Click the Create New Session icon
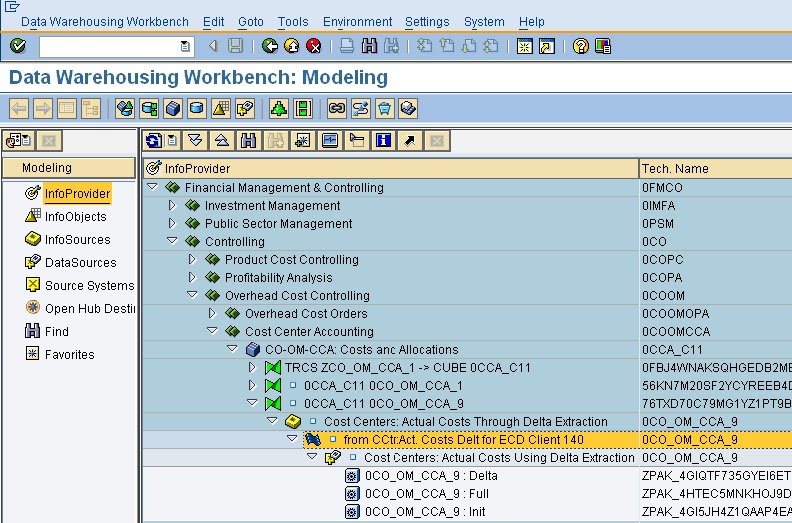792x523 pixels. pos(525,46)
